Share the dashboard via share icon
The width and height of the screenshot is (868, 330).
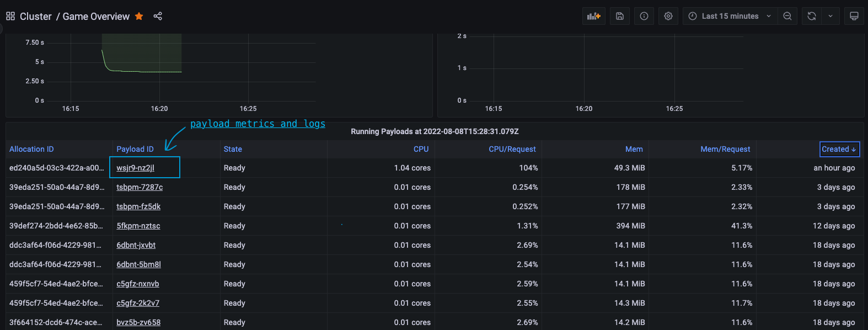[x=158, y=16]
